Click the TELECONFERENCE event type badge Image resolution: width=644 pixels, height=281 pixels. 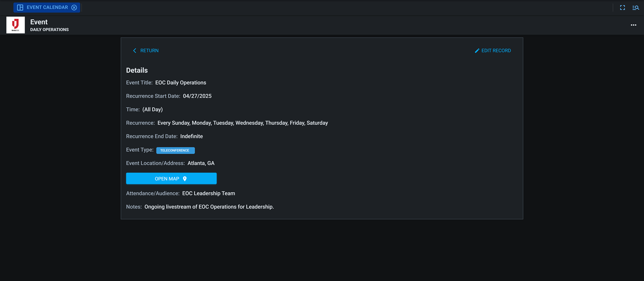pyautogui.click(x=175, y=150)
